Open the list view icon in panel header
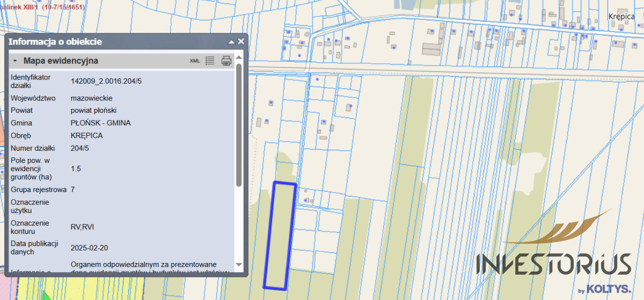644x300 pixels. [x=210, y=61]
